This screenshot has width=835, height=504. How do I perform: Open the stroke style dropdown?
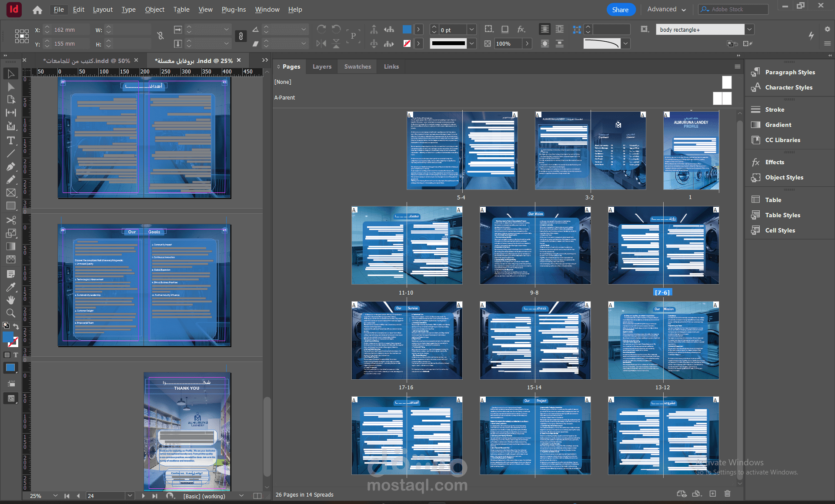pyautogui.click(x=471, y=43)
